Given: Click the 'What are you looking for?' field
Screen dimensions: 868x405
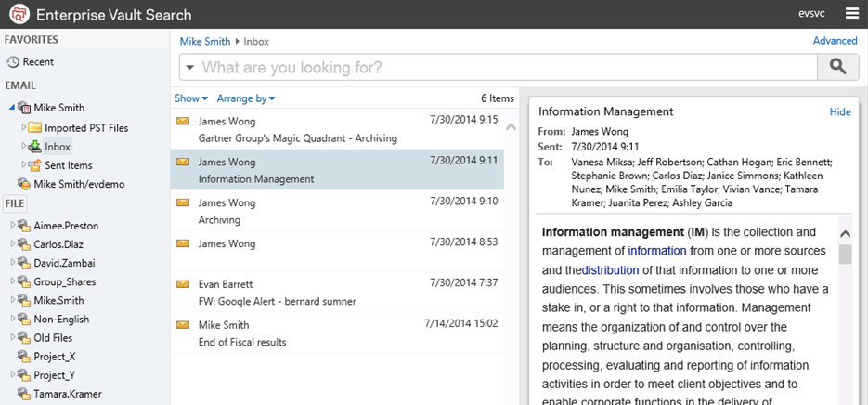Looking at the screenshot, I should [501, 68].
